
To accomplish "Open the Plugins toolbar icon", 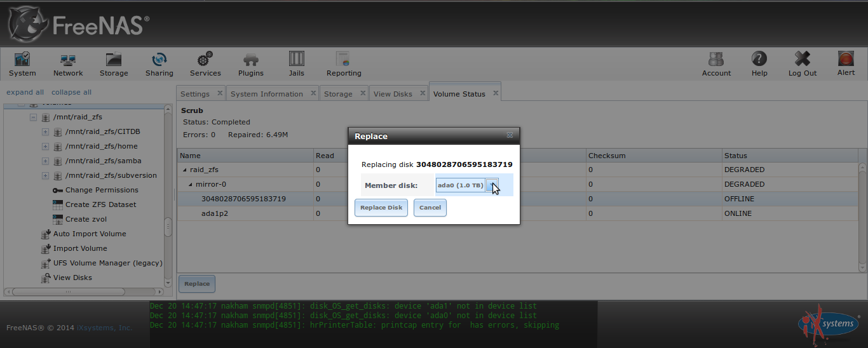I will click(251, 59).
